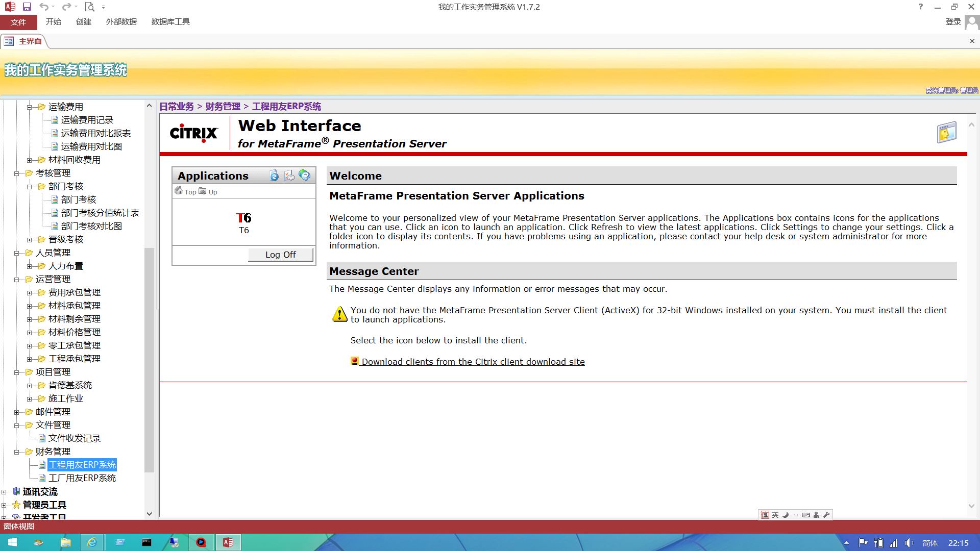The width and height of the screenshot is (980, 551).
Task: Collapse the 考核管理 tree node
Action: click(x=16, y=173)
